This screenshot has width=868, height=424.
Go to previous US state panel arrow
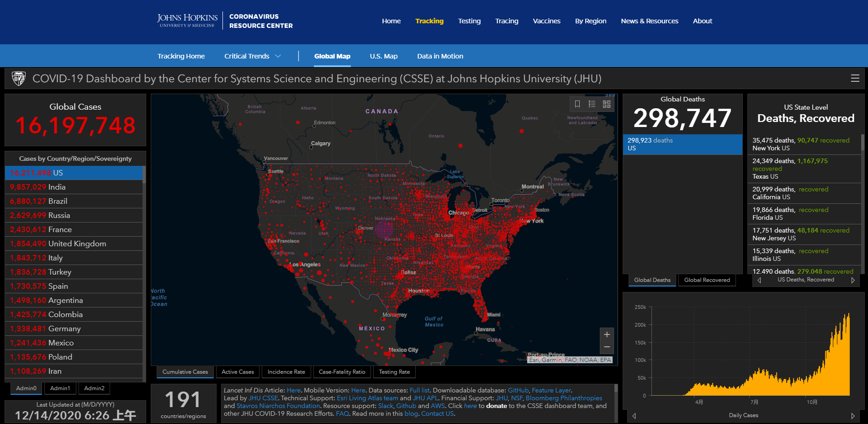click(x=759, y=280)
